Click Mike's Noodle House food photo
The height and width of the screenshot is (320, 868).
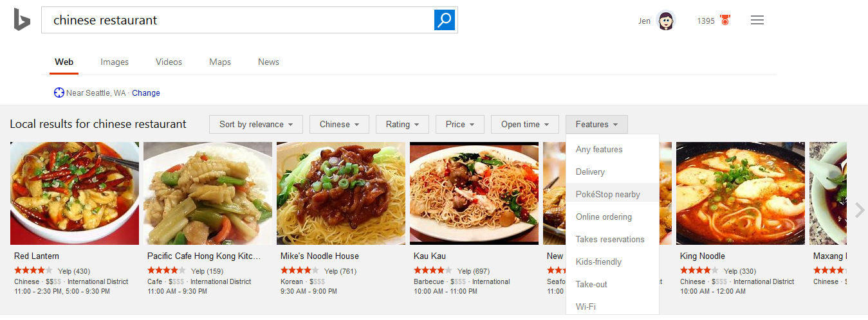(x=341, y=193)
